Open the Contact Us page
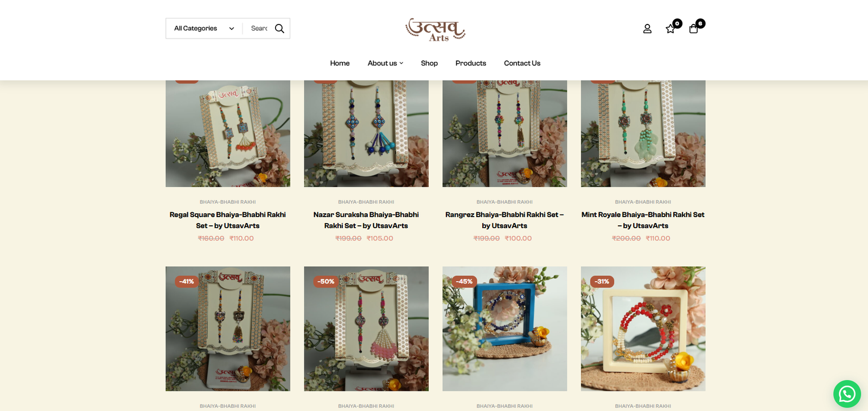 point(522,63)
